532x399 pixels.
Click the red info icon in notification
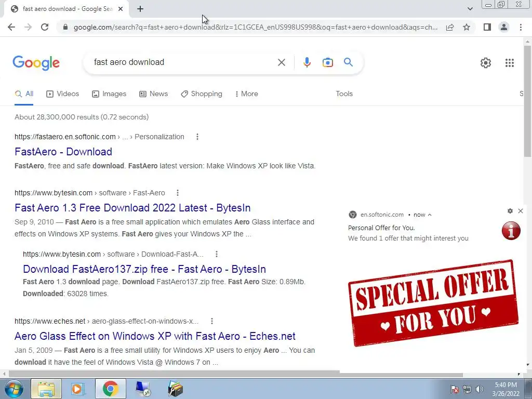pos(511,231)
